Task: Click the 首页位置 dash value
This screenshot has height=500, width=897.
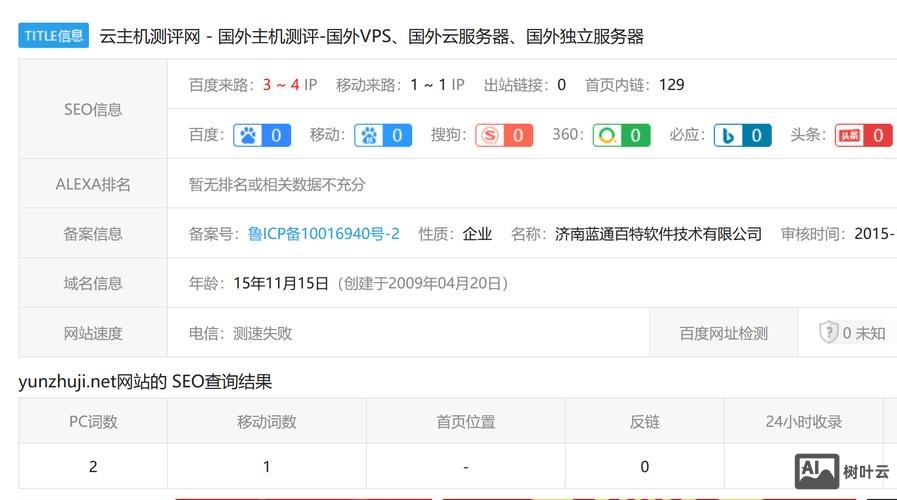Action: (466, 467)
